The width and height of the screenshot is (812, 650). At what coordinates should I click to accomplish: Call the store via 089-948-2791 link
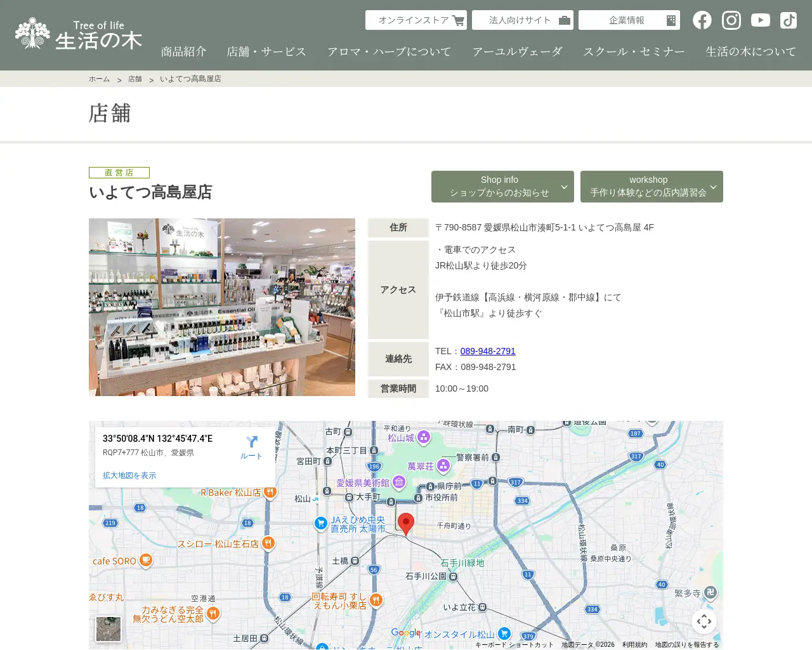[x=488, y=350]
